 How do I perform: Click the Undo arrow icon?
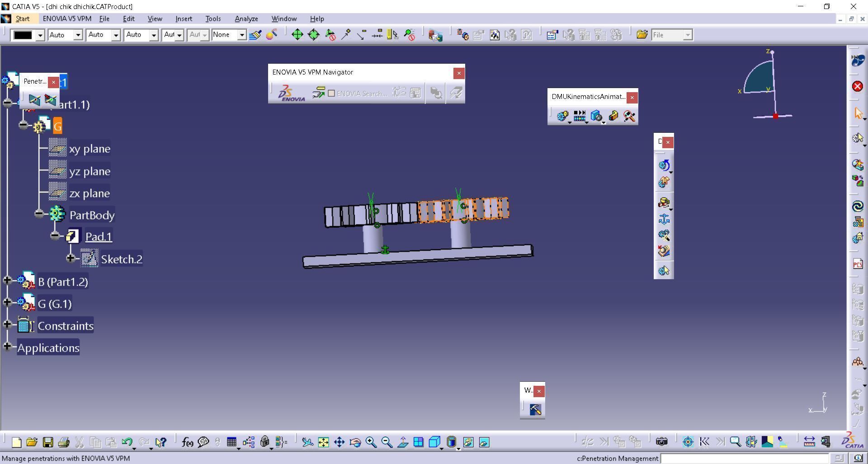(x=127, y=442)
